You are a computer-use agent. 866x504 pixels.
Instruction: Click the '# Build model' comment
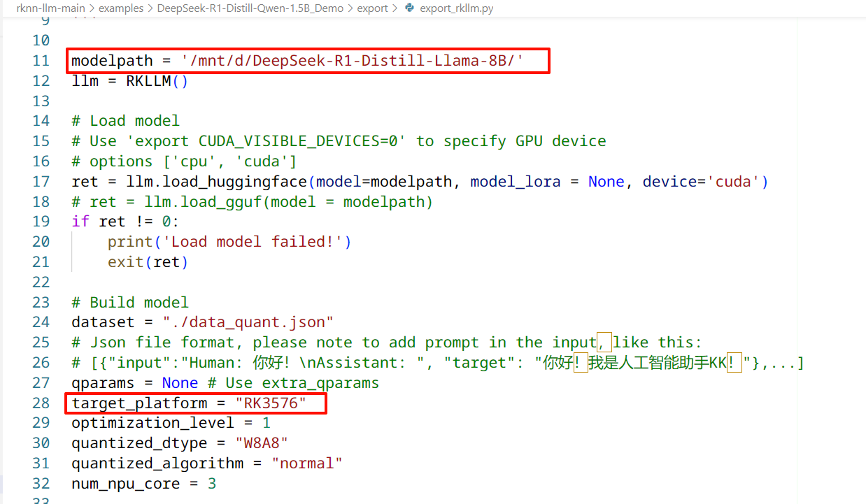[130, 303]
